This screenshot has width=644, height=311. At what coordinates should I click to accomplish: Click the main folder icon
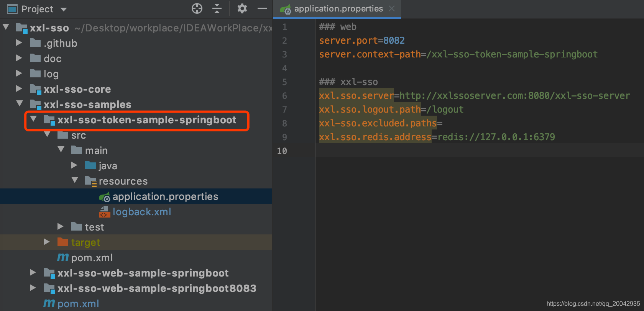[x=77, y=150]
